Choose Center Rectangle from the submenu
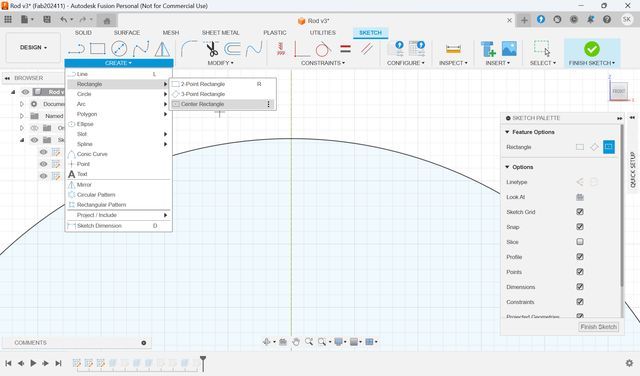 click(222, 104)
